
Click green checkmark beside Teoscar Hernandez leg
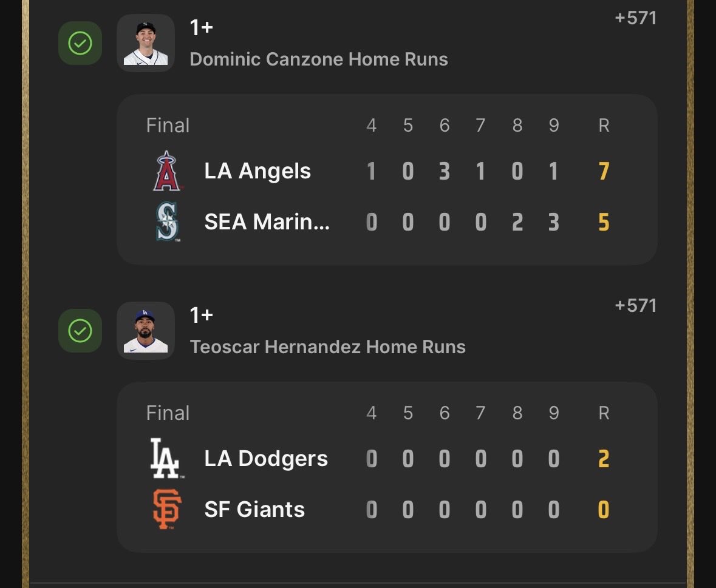80,331
